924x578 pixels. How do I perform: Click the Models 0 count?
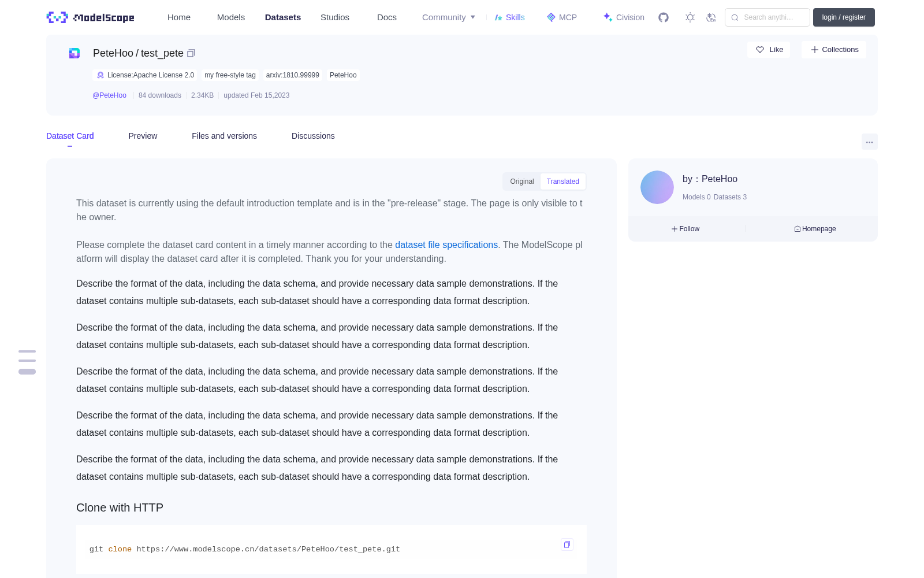(x=696, y=197)
